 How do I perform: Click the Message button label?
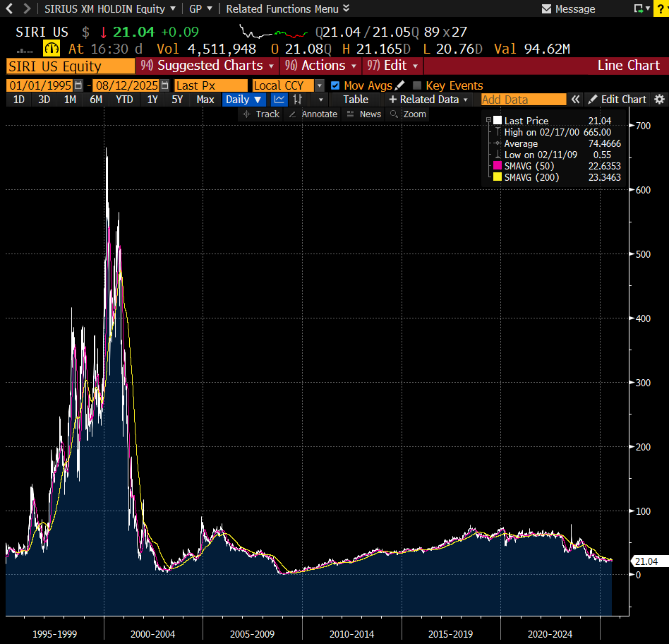(x=575, y=9)
